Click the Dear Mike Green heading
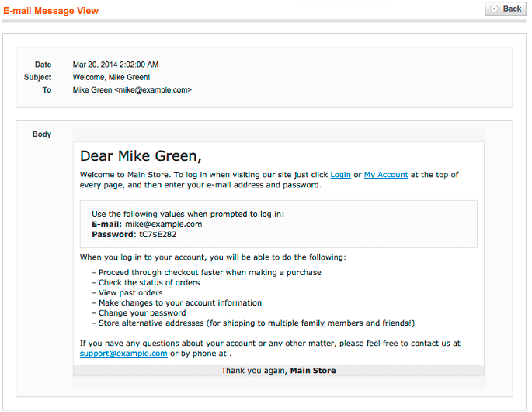This screenshot has height=412, width=532. (141, 155)
